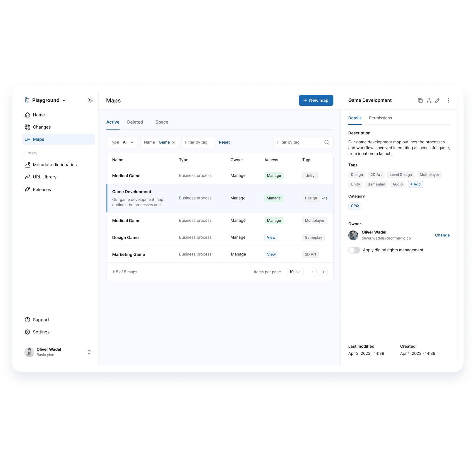
Task: Click the Playground workspace logo icon
Action: tap(27, 100)
